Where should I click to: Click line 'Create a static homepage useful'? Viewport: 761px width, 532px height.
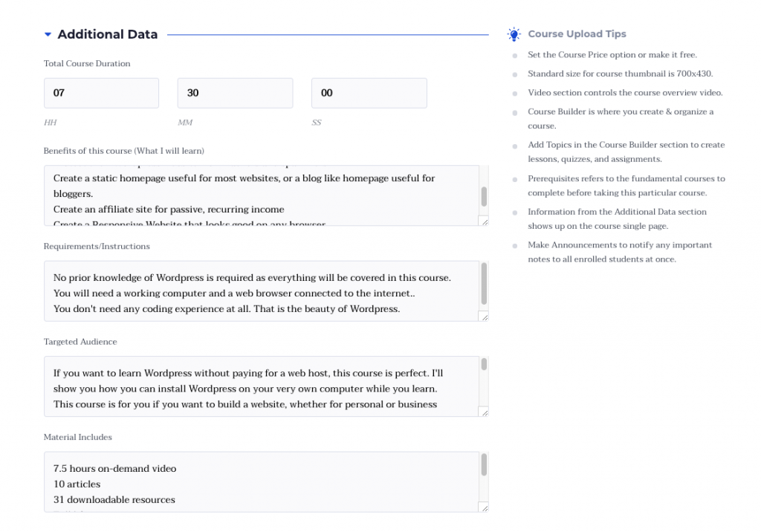[x=244, y=186]
